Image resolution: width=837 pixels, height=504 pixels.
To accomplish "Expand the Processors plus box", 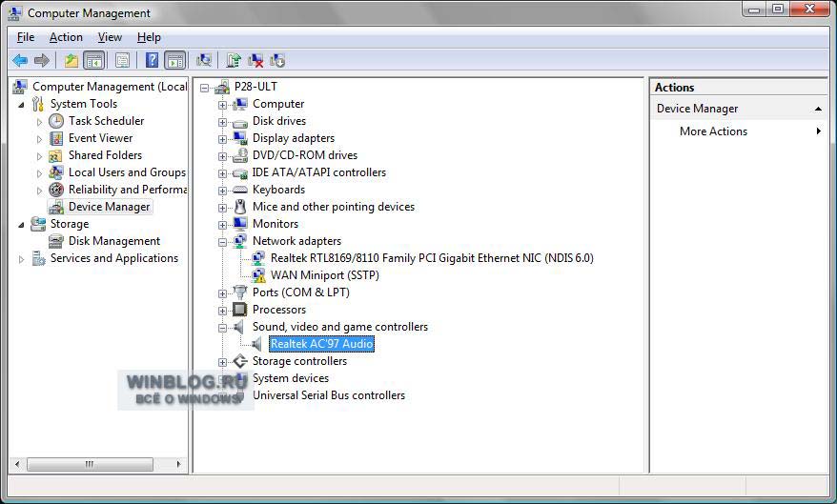I will 222,311.
